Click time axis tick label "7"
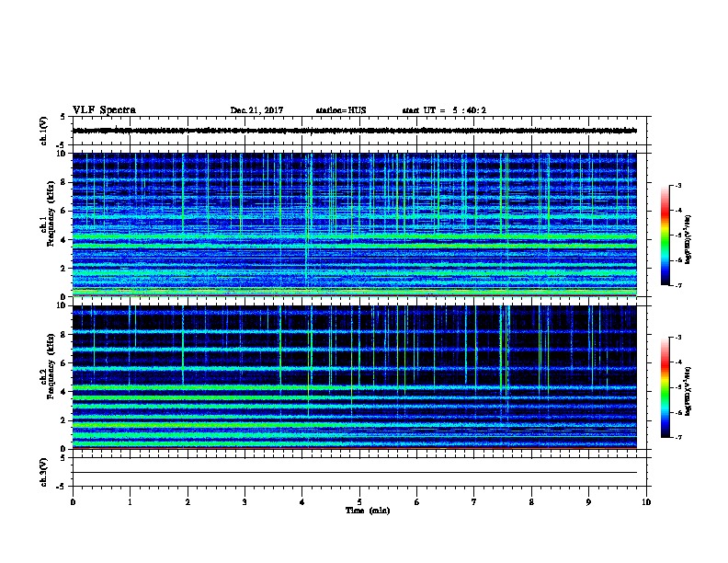Screen dimensions: 728x563 coord(474,502)
